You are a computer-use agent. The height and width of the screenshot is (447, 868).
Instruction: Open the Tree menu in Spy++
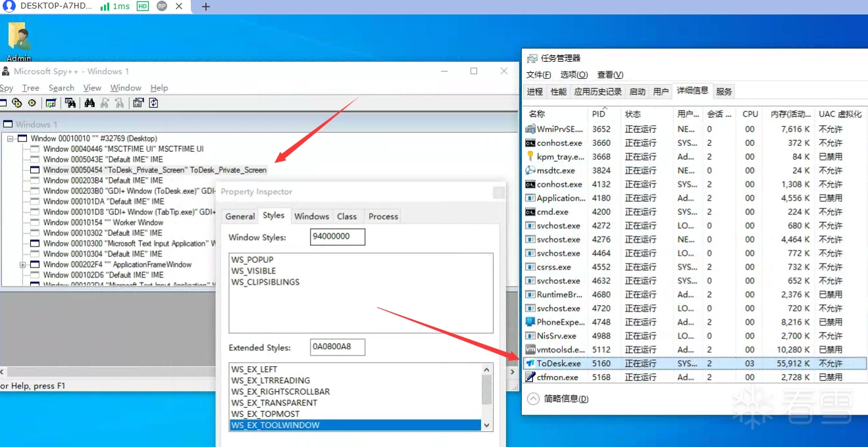(x=31, y=88)
